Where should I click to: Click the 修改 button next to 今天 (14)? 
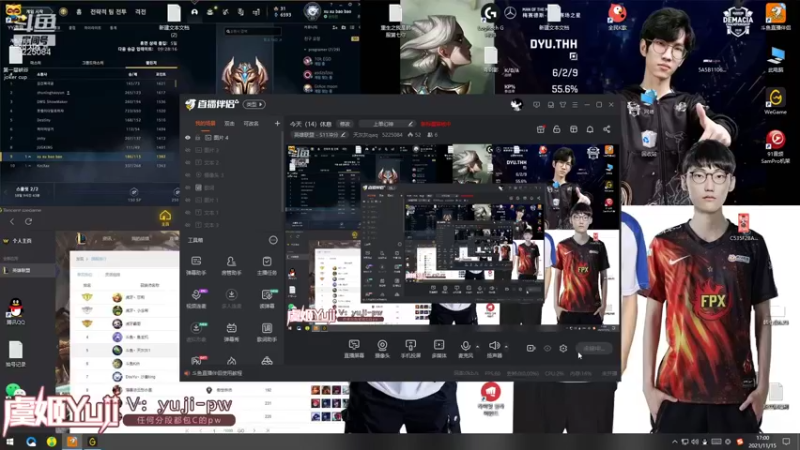pyautogui.click(x=345, y=124)
